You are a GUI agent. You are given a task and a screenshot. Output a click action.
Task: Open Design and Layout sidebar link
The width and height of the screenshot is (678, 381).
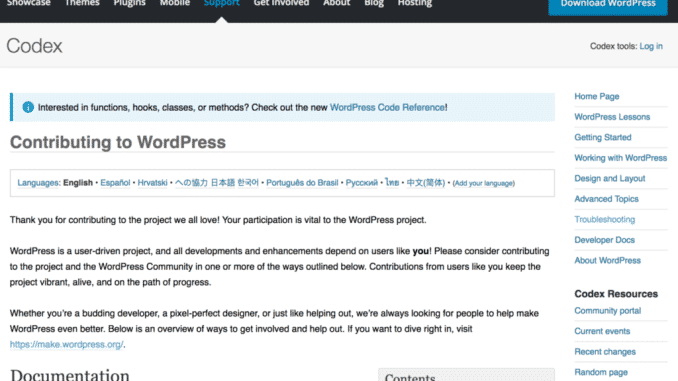click(x=610, y=179)
